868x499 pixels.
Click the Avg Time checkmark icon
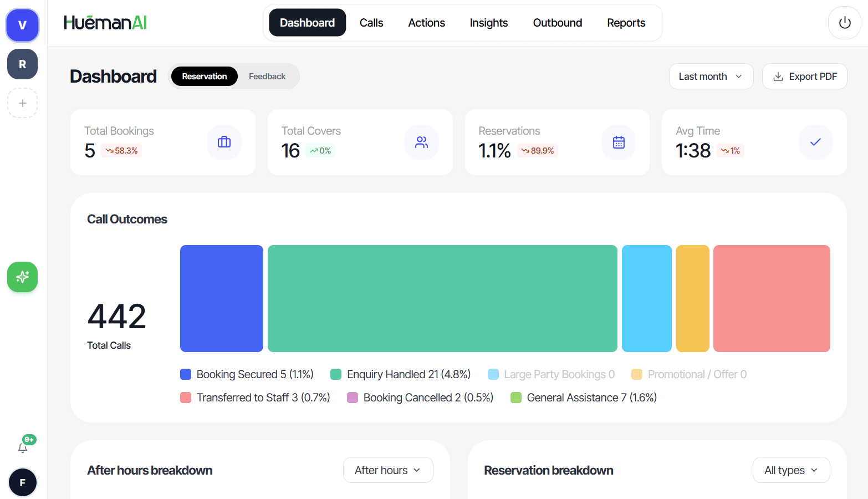pyautogui.click(x=816, y=142)
